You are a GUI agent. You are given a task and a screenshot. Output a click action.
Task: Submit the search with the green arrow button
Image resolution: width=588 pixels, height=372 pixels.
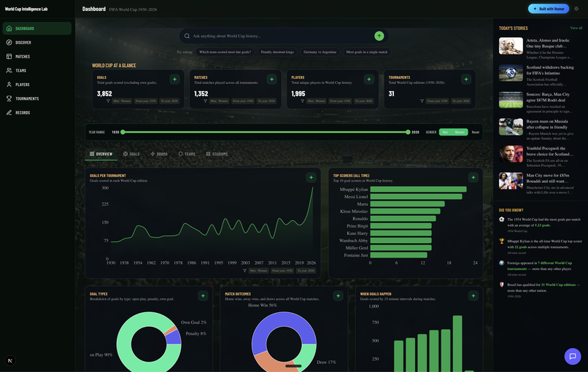(x=379, y=36)
